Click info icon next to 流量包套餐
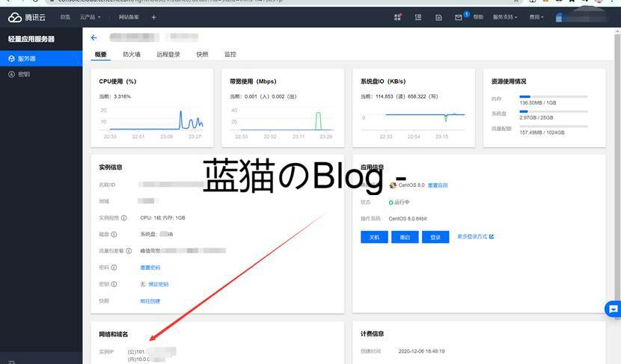This screenshot has height=364, width=621. [x=129, y=250]
